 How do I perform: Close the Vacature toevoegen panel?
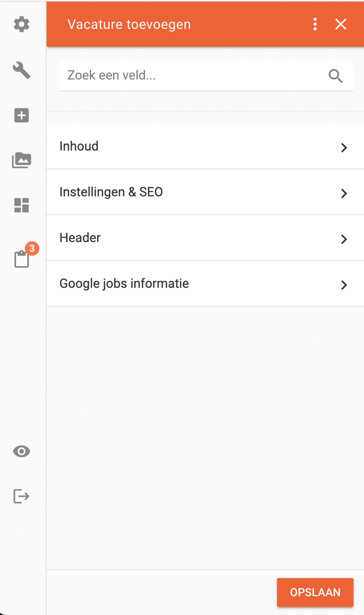[341, 24]
